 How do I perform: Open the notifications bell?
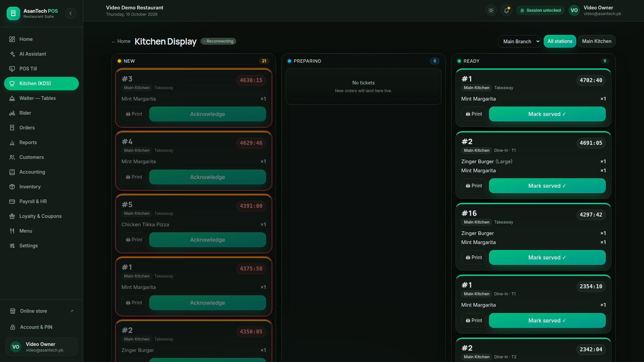click(506, 10)
